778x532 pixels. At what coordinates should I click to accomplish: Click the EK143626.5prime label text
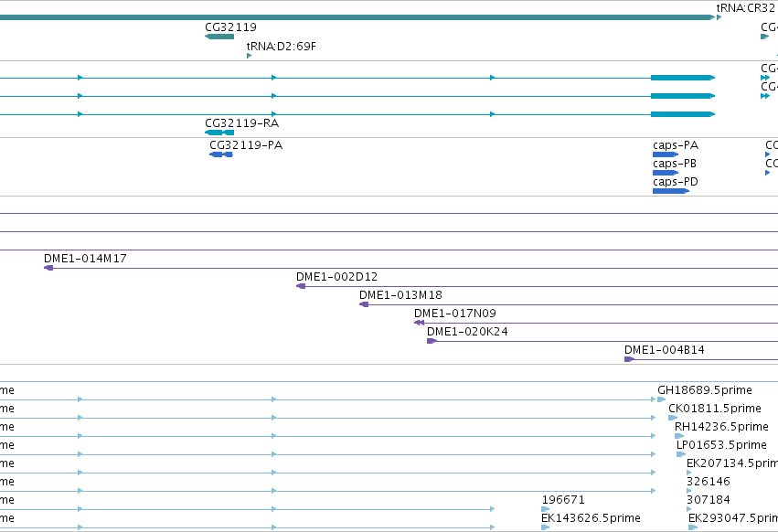coord(591,518)
